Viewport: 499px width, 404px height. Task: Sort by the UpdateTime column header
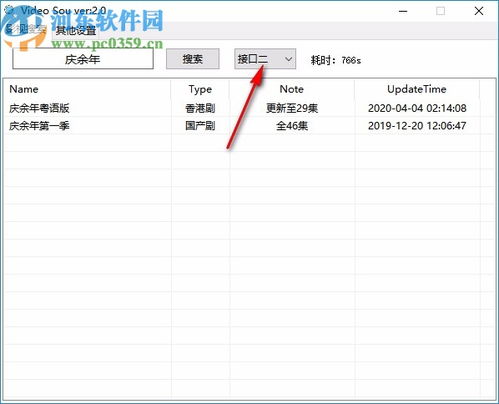[417, 89]
